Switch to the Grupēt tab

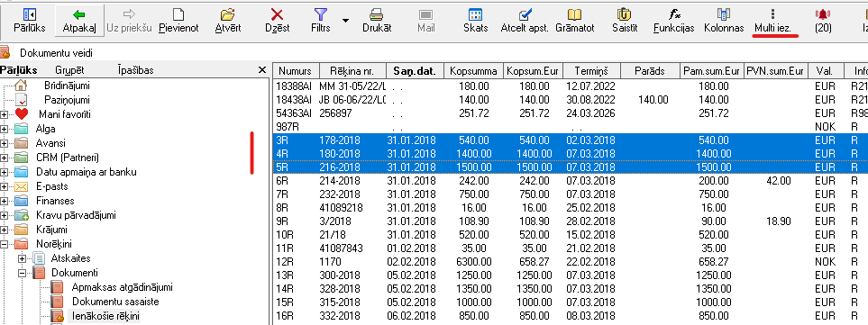69,70
